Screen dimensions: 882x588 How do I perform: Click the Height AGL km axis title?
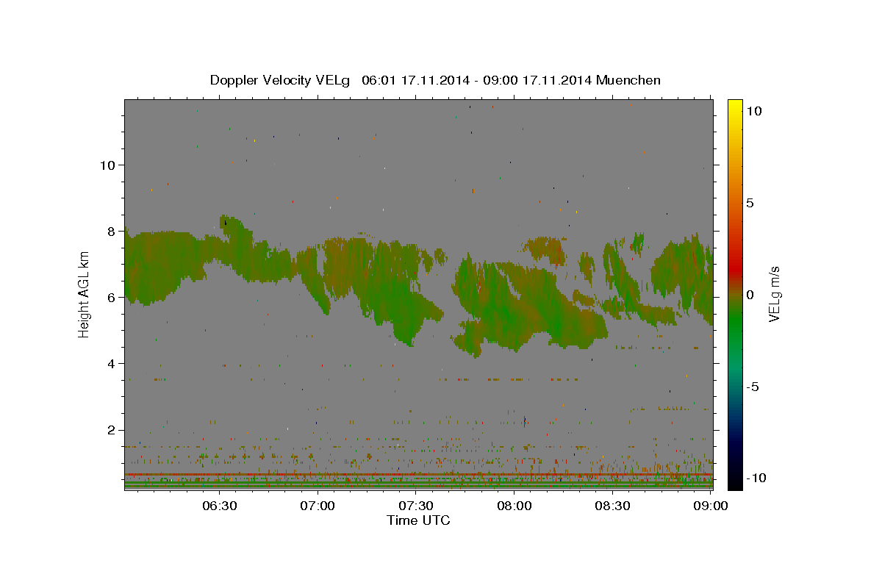pyautogui.click(x=84, y=295)
